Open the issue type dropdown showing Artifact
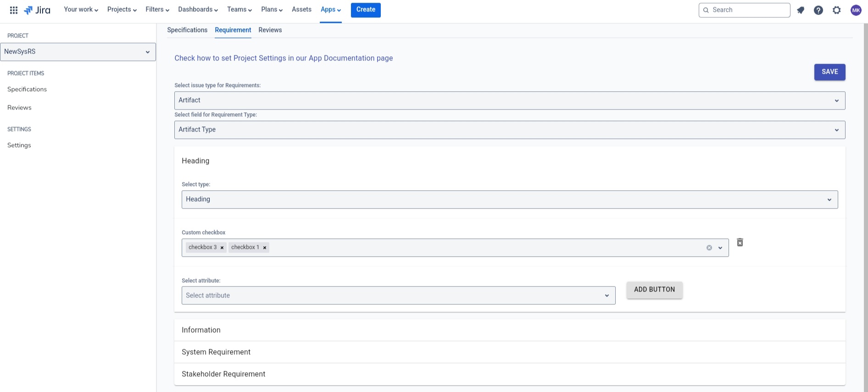 (510, 100)
